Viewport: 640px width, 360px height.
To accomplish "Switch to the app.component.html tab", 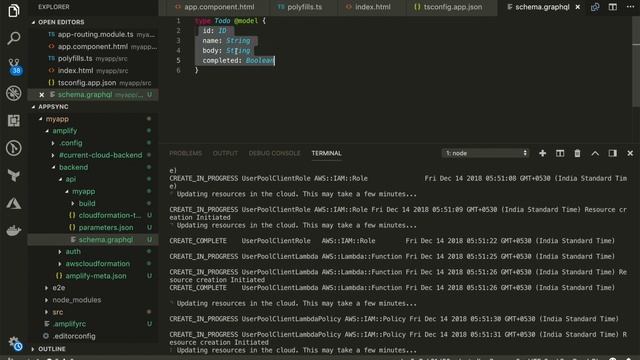I will tap(214, 7).
